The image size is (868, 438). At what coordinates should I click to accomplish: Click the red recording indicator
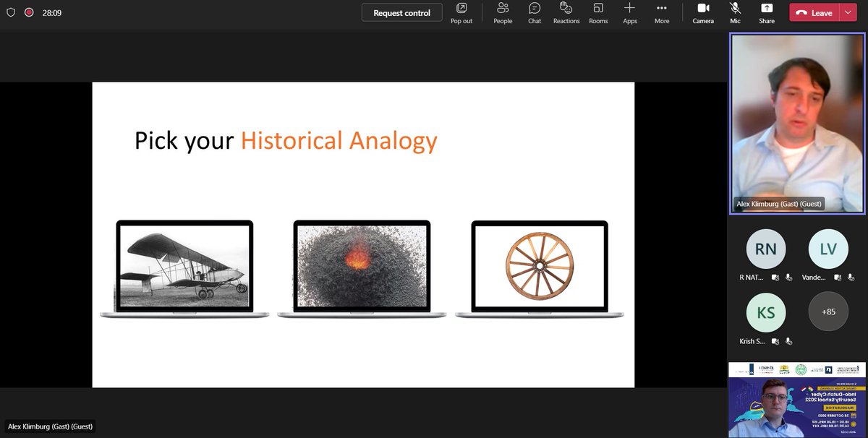[30, 13]
